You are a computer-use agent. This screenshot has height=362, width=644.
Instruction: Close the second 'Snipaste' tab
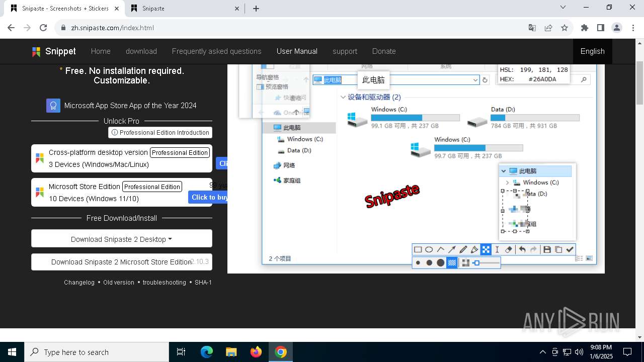[237, 9]
